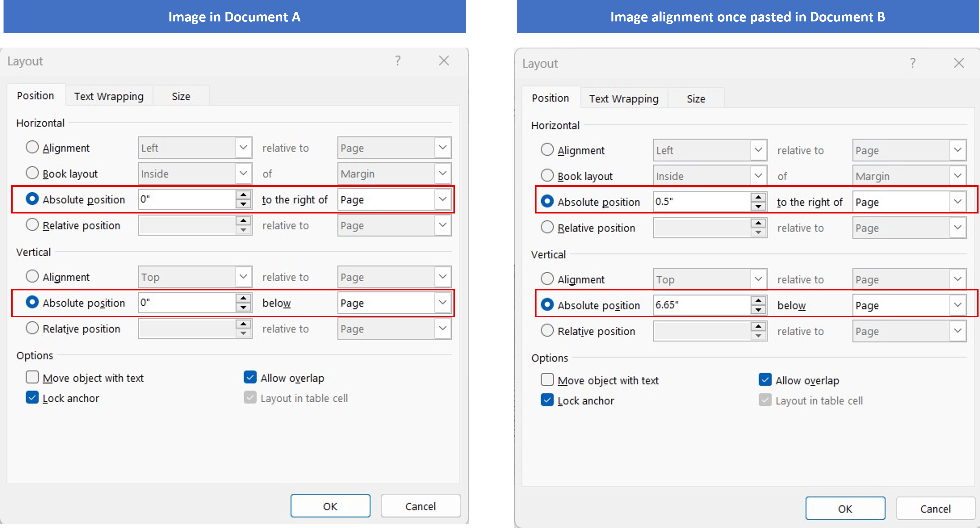This screenshot has height=528, width=980.
Task: Click help question mark in left Layout dialog
Action: click(398, 60)
